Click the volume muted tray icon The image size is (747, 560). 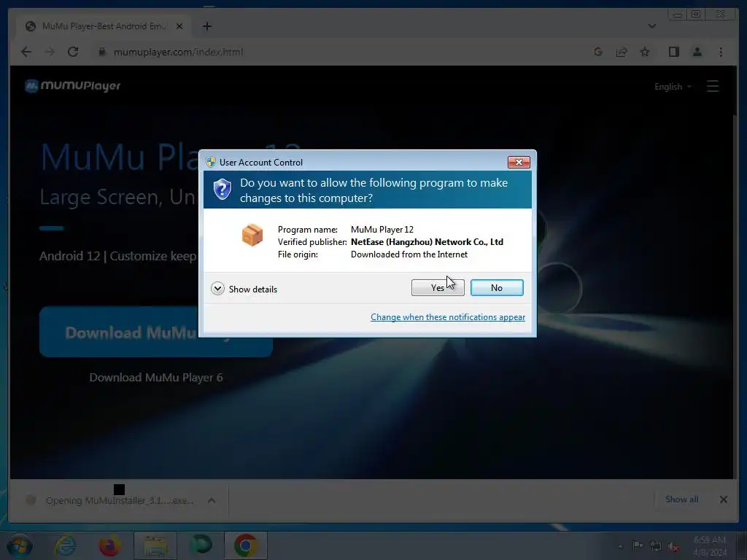coord(673,547)
